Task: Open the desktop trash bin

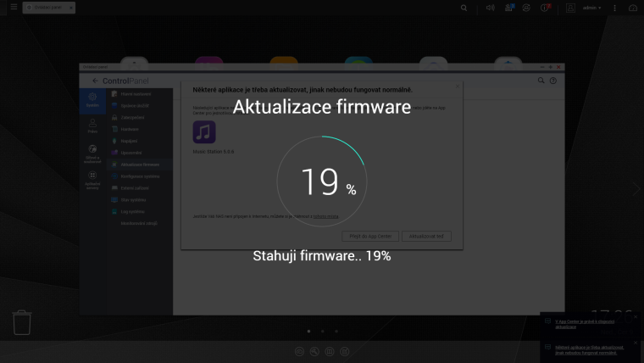Action: (22, 322)
